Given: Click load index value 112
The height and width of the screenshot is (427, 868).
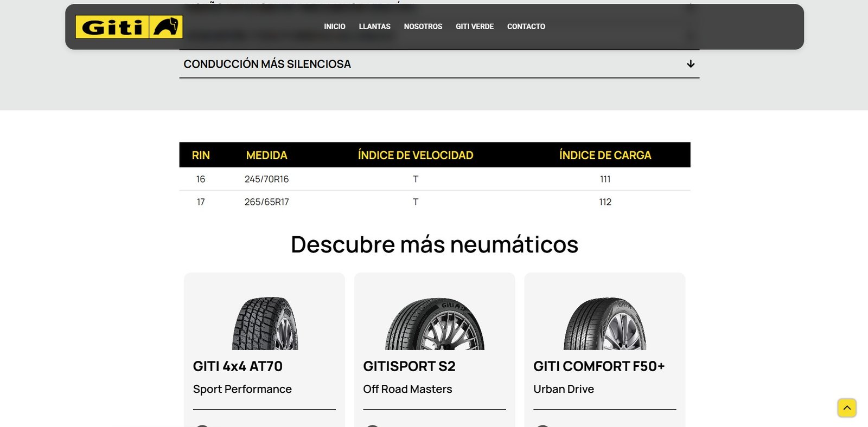Looking at the screenshot, I should 605,202.
